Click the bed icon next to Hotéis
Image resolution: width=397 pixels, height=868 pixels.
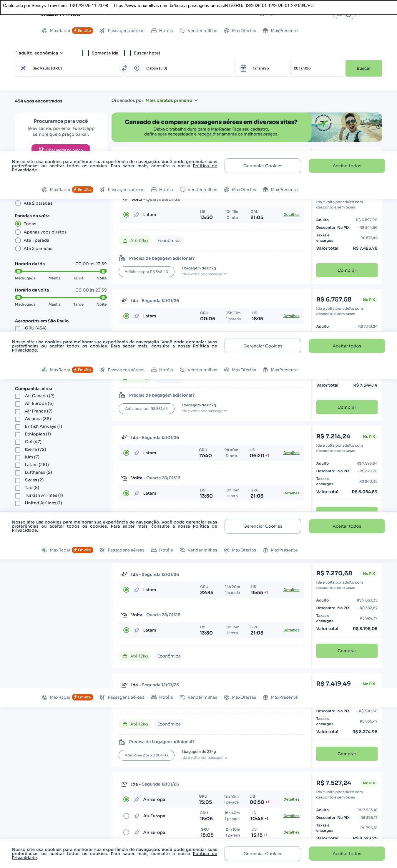coord(154,31)
